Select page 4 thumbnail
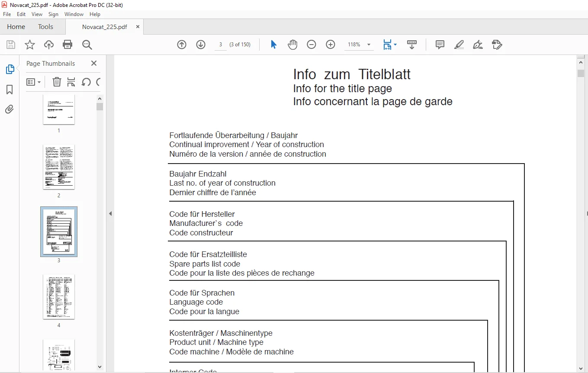The width and height of the screenshot is (588, 373). pyautogui.click(x=59, y=297)
